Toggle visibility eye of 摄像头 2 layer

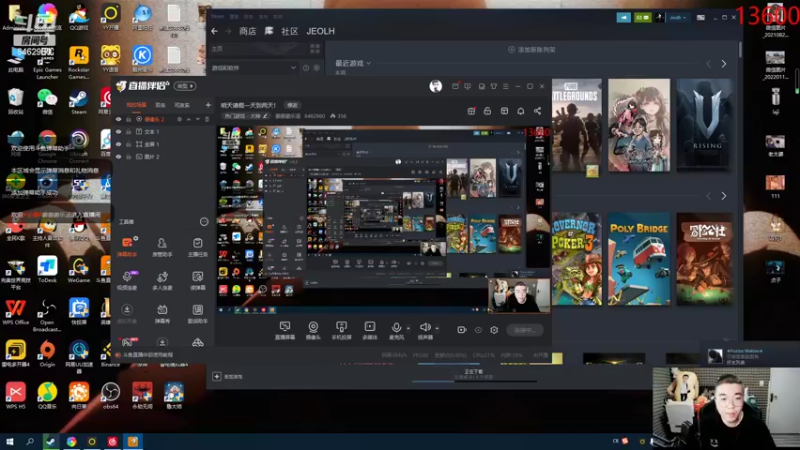click(118, 119)
